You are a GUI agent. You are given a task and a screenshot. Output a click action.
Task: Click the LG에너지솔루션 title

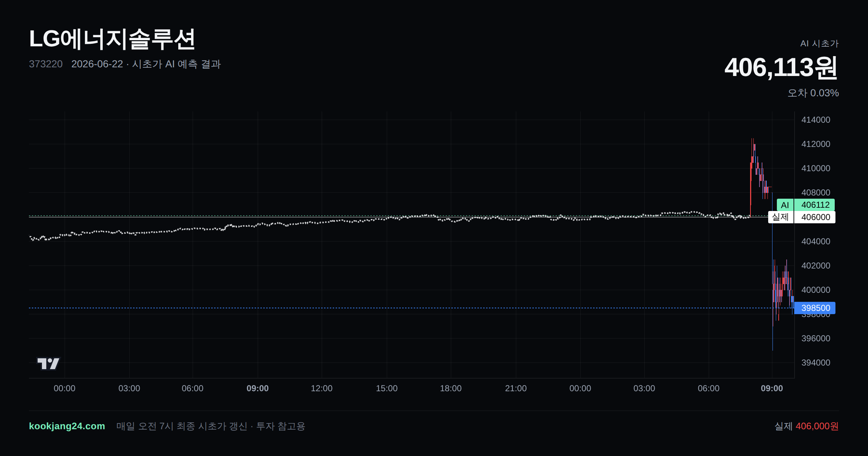pyautogui.click(x=112, y=39)
